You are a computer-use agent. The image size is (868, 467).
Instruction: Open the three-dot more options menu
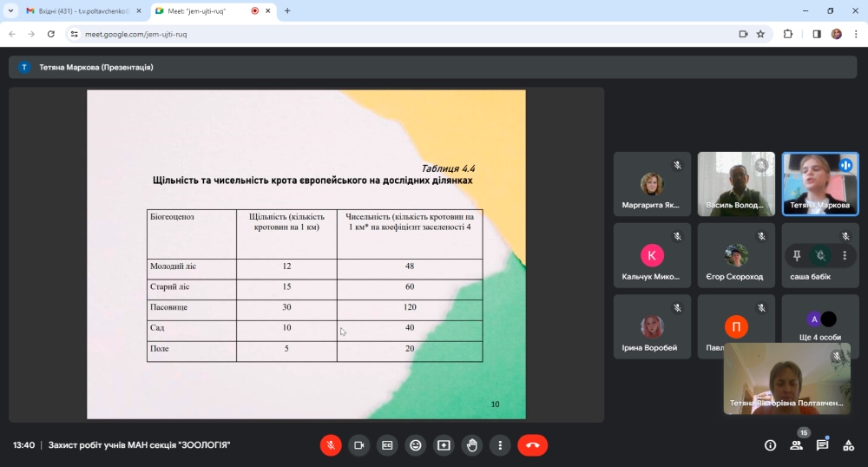click(500, 445)
